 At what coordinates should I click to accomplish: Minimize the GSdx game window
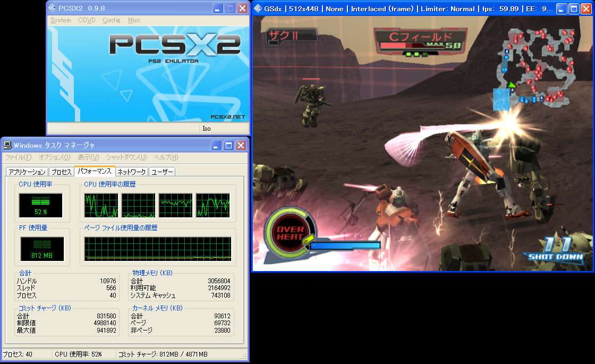coord(562,9)
